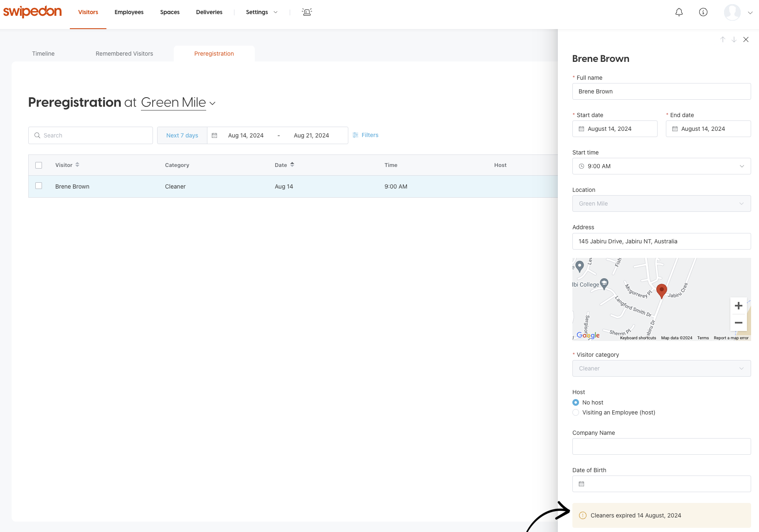
Task: Close the Brene Brown panel
Action: [x=746, y=39]
